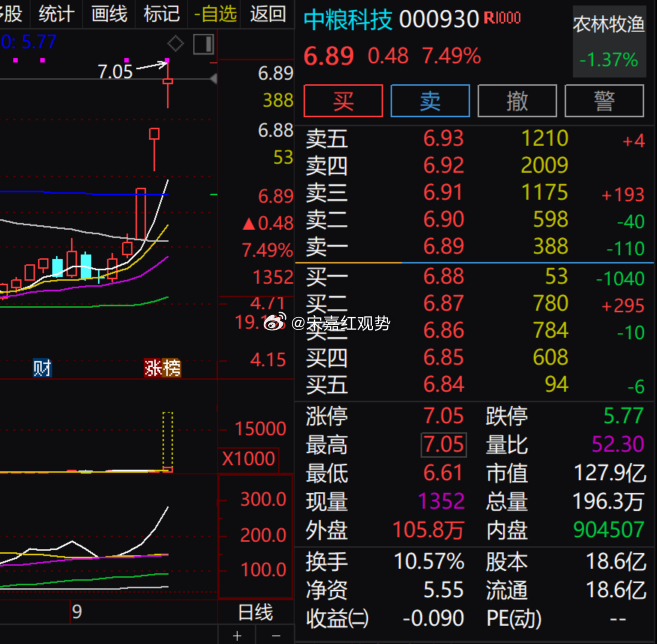
Task: Click the 换手 value 10.57%
Action: click(x=429, y=561)
